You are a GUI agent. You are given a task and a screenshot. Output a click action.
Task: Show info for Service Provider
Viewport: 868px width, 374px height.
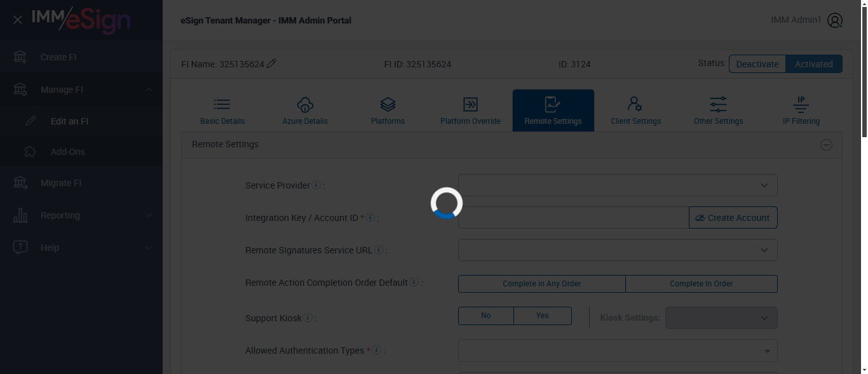coord(316,185)
